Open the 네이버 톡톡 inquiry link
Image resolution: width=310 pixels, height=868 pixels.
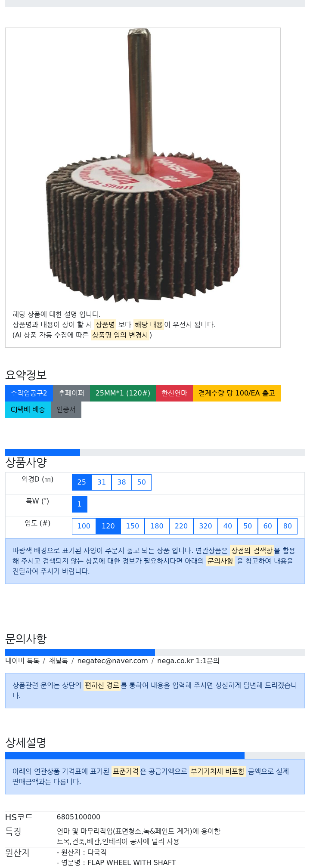point(22,661)
